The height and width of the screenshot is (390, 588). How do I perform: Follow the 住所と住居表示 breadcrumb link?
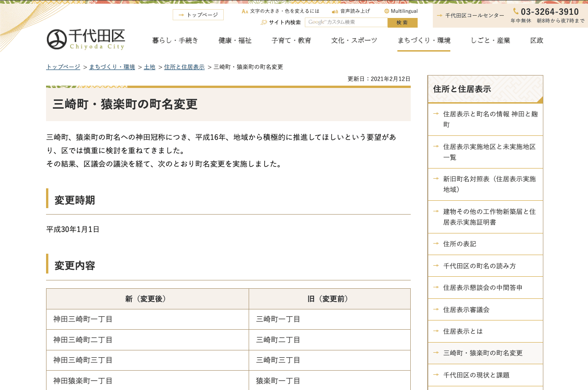click(184, 67)
